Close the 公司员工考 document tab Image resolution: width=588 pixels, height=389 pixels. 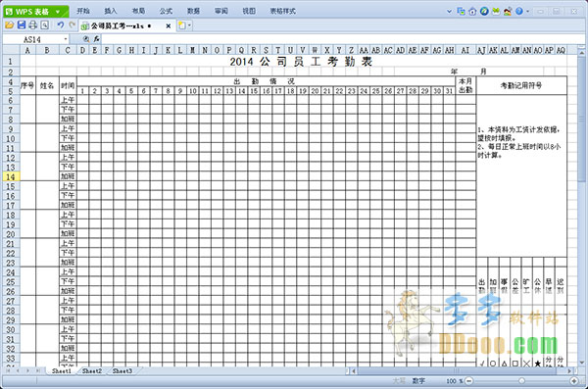(x=169, y=25)
